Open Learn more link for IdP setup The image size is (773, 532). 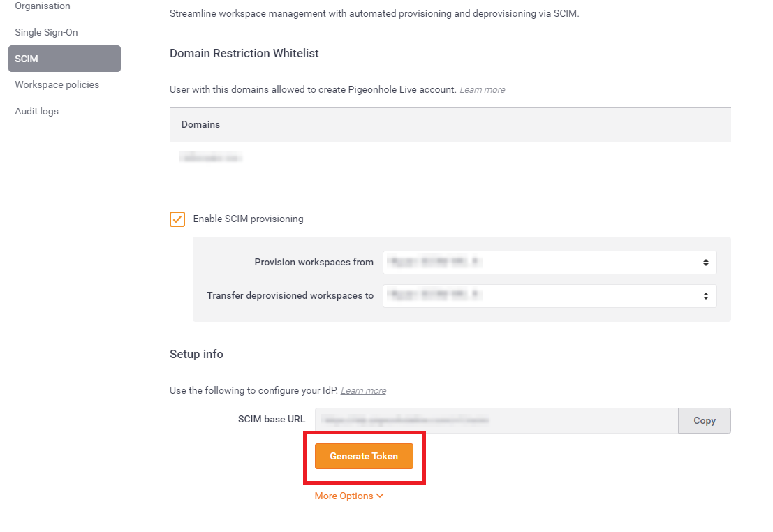pyautogui.click(x=363, y=390)
